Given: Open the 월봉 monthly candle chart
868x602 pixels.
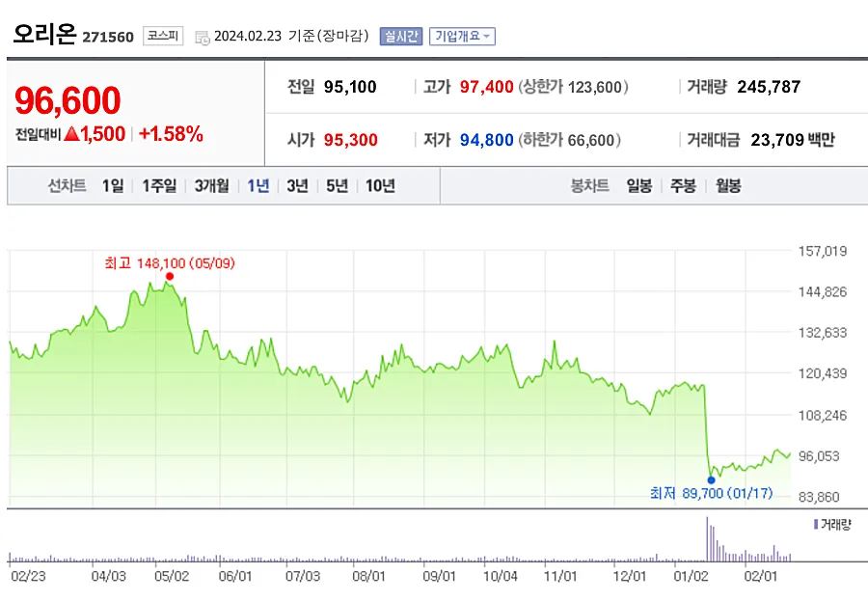Looking at the screenshot, I should point(728,185).
